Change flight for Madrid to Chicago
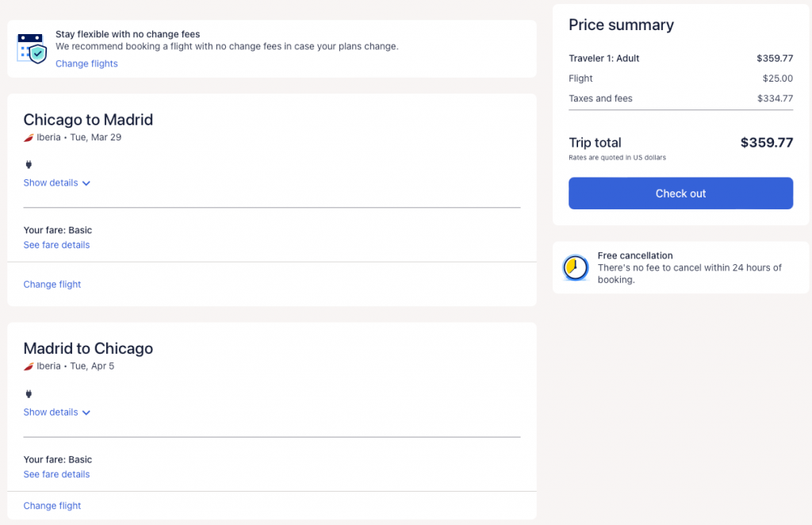This screenshot has width=812, height=525. pos(52,506)
